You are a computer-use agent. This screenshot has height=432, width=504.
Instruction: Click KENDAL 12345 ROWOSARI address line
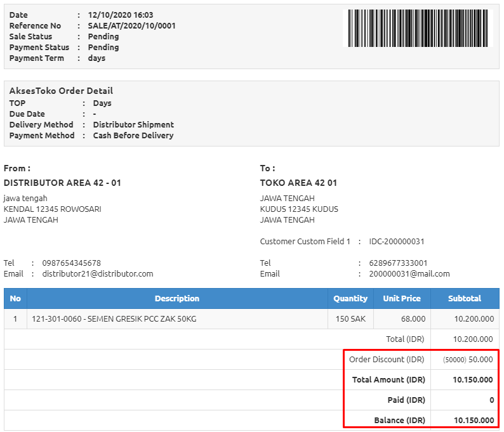click(53, 209)
